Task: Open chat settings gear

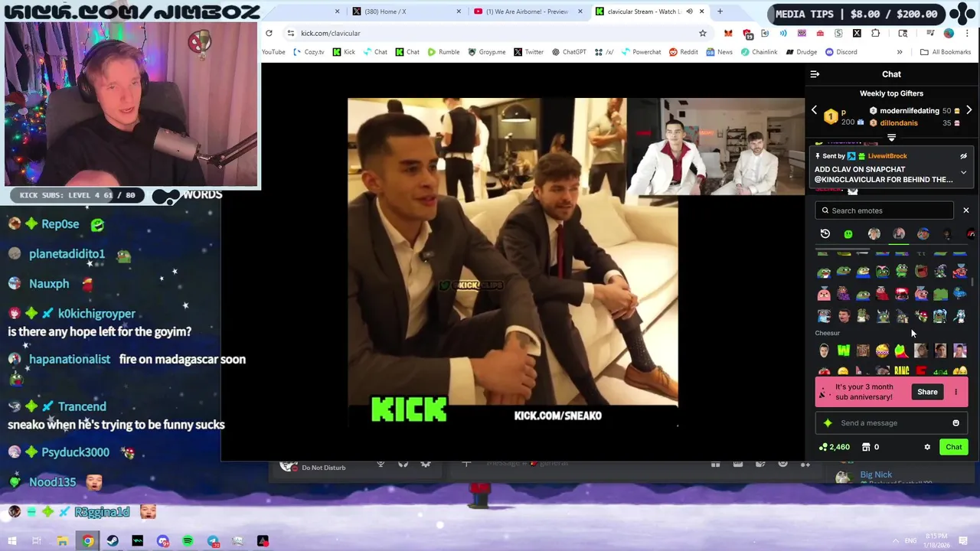Action: pos(927,447)
